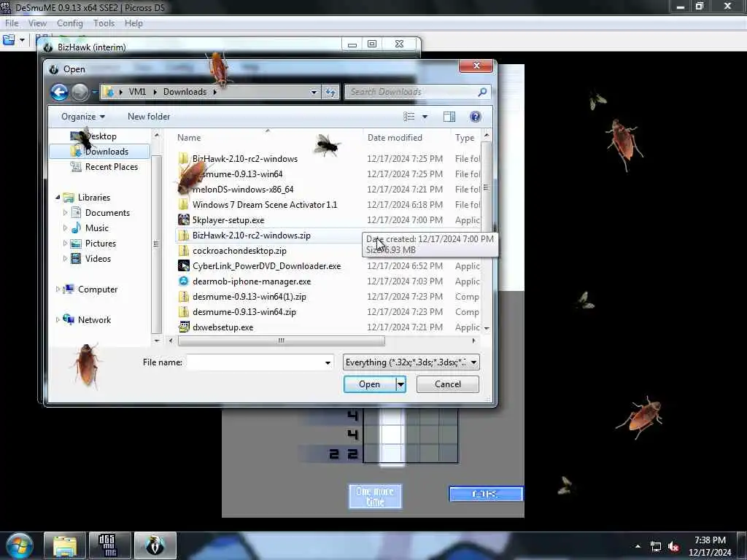Image resolution: width=747 pixels, height=560 pixels.
Task: Expand the Computer tree node
Action: 58,289
